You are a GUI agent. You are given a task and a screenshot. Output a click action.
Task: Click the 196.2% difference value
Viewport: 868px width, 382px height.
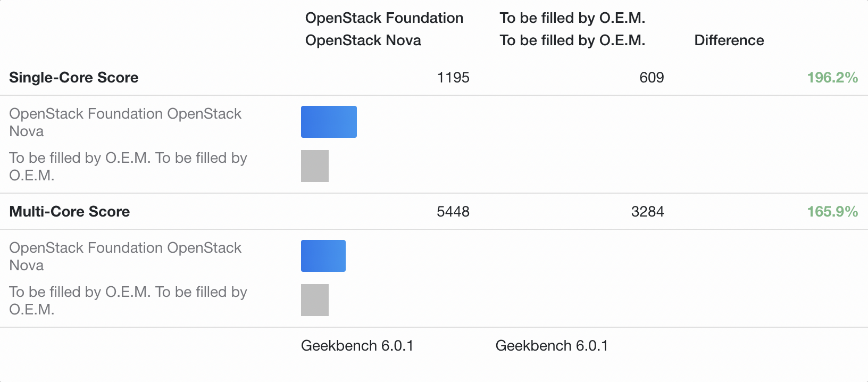tap(832, 78)
